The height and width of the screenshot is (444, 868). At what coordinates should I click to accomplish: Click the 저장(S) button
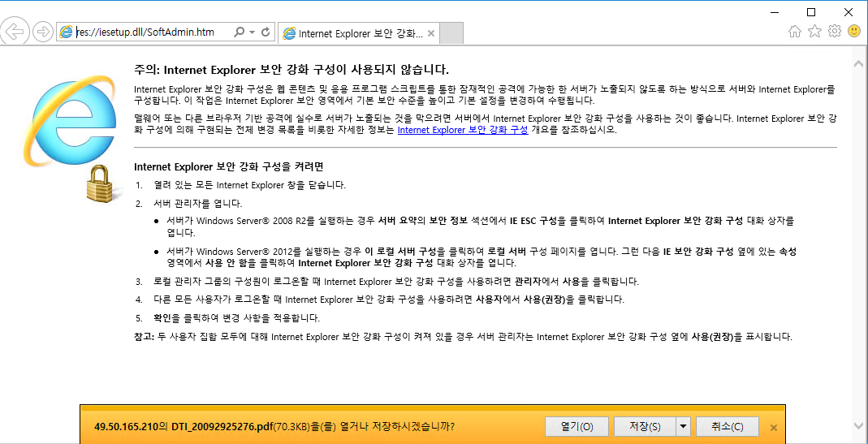pyautogui.click(x=645, y=427)
